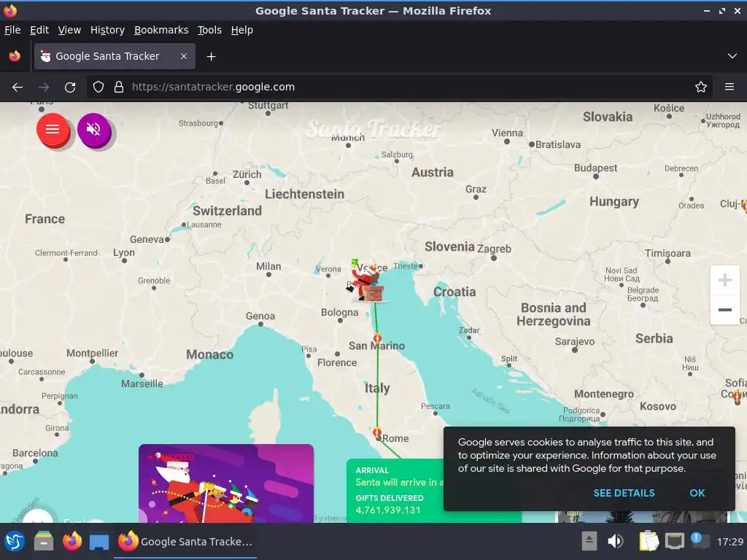Click the network monitor tray icon
Screen dimensions: 747x560
[x=675, y=542]
